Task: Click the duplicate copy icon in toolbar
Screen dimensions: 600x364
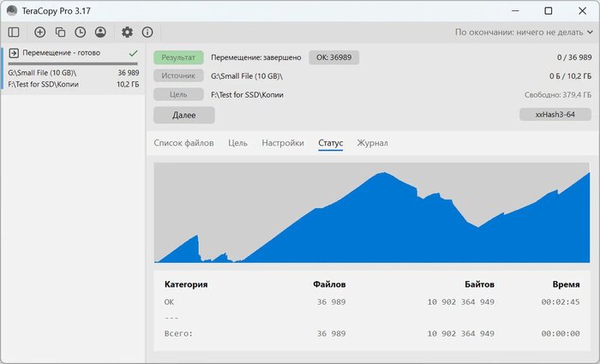Action: pos(60,33)
